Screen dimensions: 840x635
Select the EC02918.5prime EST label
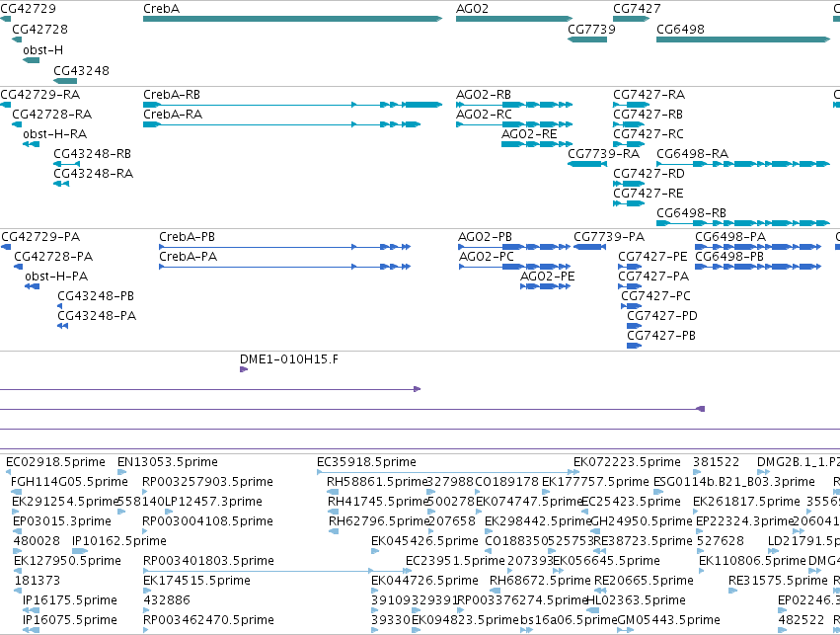pos(55,462)
